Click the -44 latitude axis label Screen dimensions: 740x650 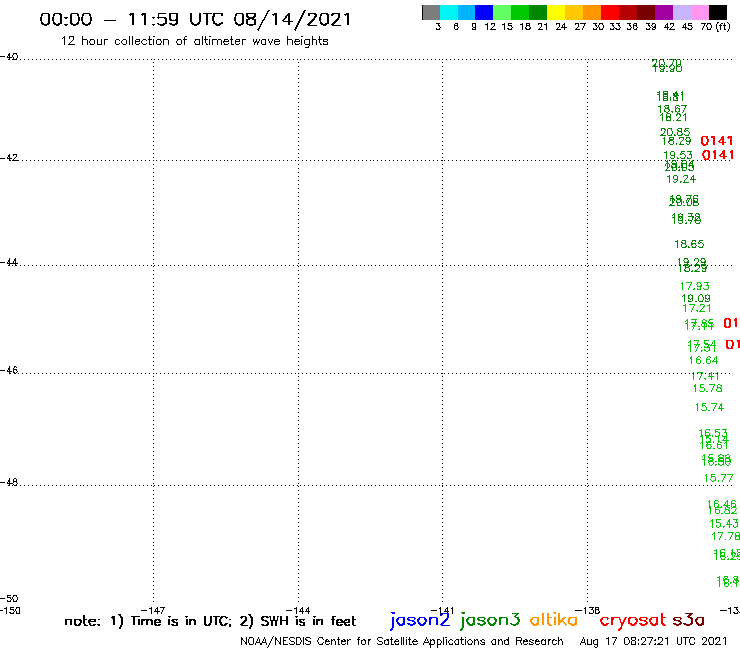tap(10, 262)
